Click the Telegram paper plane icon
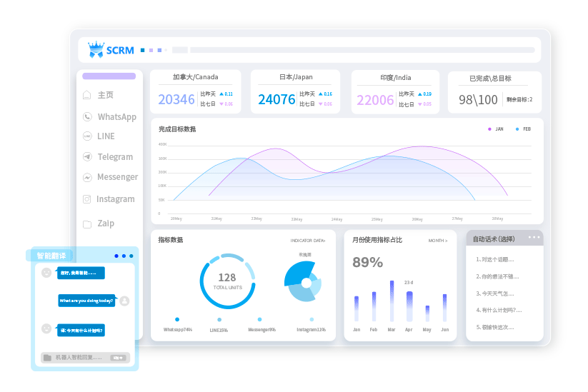This screenshot has width=588, height=392. (87, 156)
